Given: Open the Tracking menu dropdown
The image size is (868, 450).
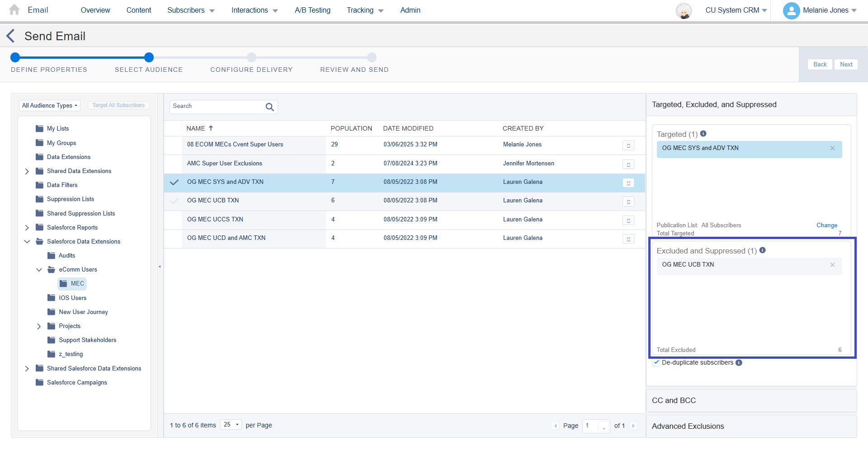Looking at the screenshot, I should click(365, 10).
